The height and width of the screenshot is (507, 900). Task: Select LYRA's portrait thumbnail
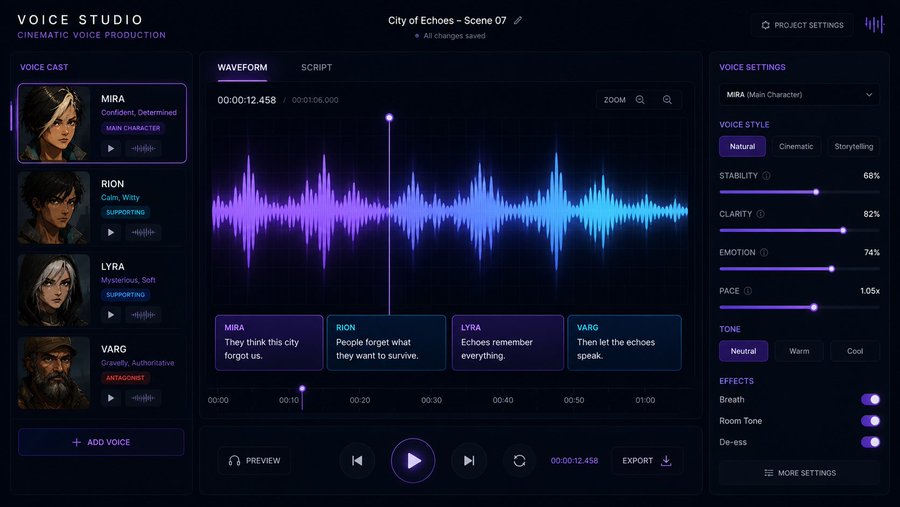[54, 291]
